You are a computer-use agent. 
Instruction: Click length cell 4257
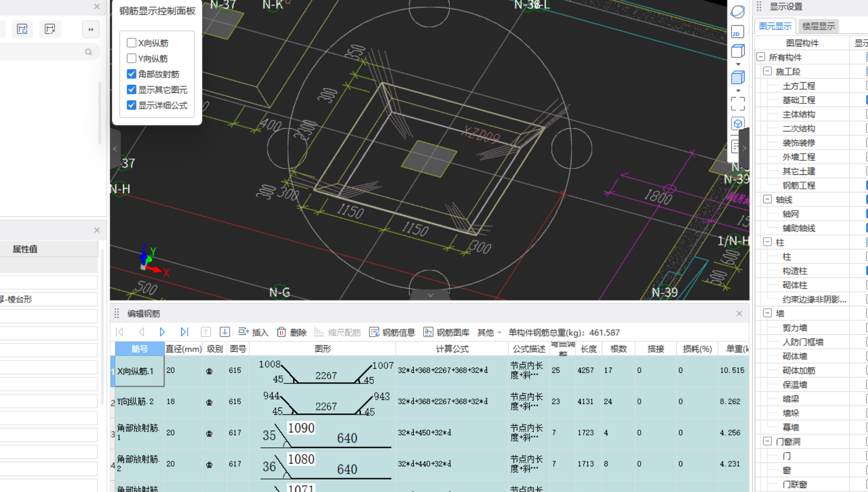click(588, 370)
